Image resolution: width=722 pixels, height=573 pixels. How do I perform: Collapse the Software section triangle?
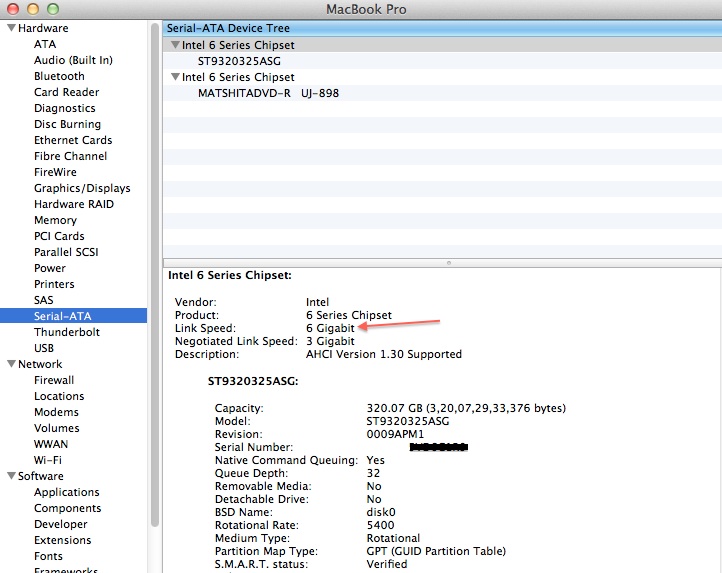(x=12, y=476)
